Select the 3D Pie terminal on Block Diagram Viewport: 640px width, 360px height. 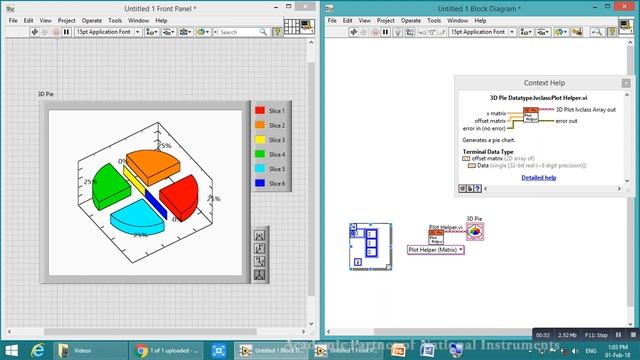pos(475,231)
